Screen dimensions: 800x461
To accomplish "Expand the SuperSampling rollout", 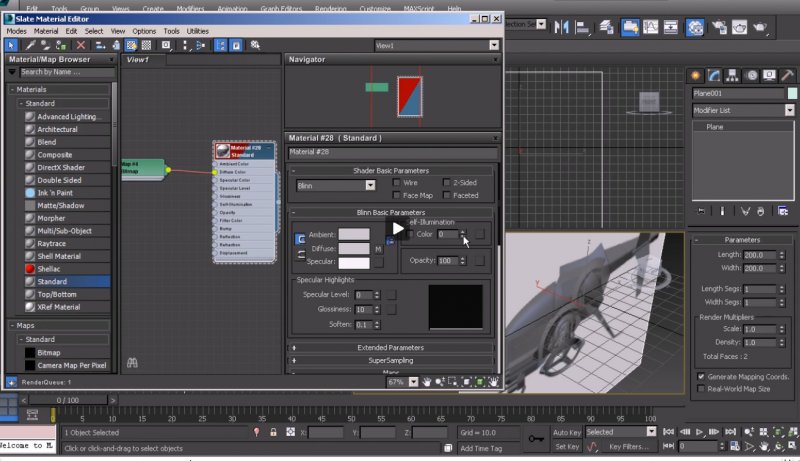I will click(x=391, y=360).
